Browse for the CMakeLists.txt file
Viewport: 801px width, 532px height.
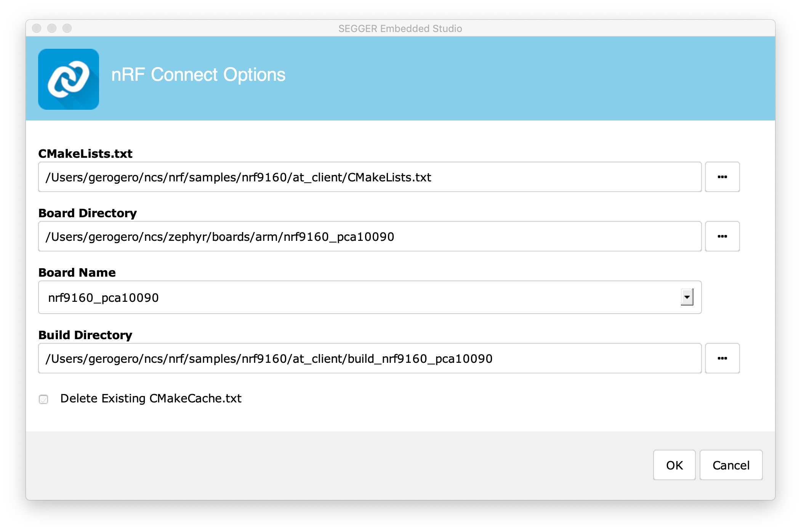[x=722, y=177]
